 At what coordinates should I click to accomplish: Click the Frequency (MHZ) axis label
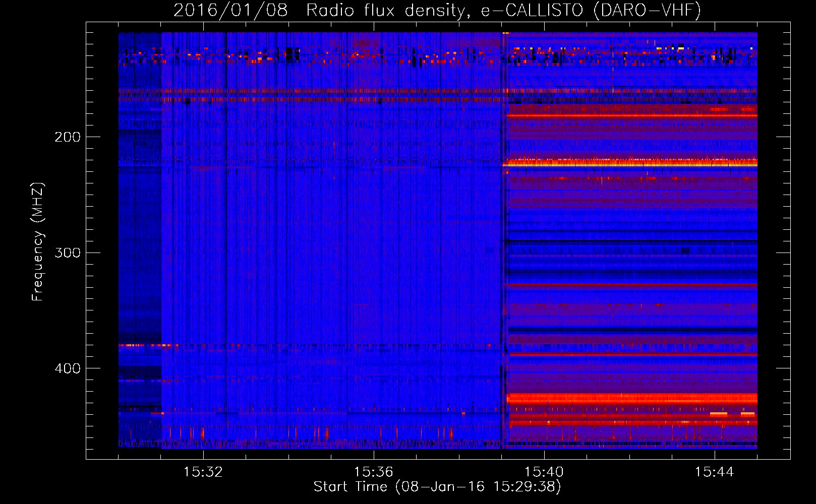pyautogui.click(x=38, y=242)
